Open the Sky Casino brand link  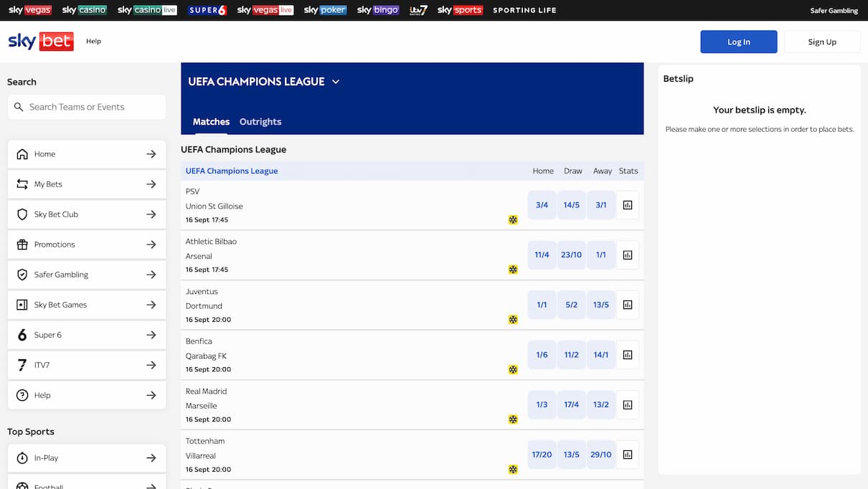click(84, 10)
